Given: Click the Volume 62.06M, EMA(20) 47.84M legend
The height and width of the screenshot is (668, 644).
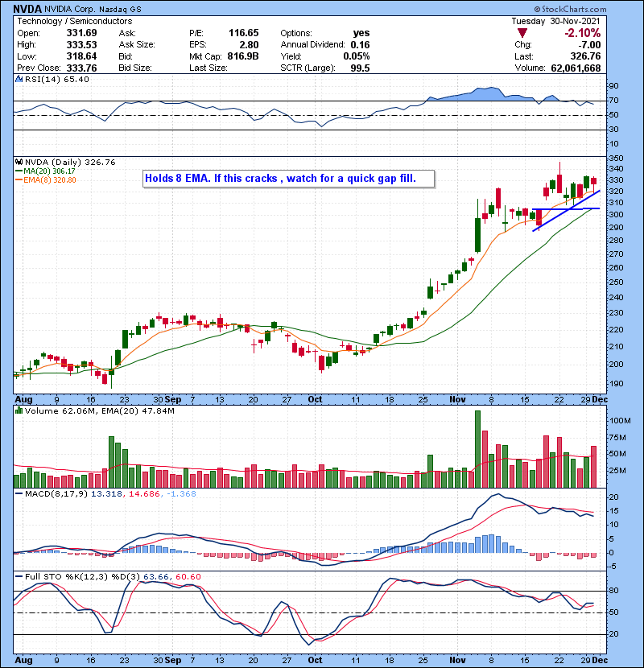Looking at the screenshot, I should tap(100, 410).
